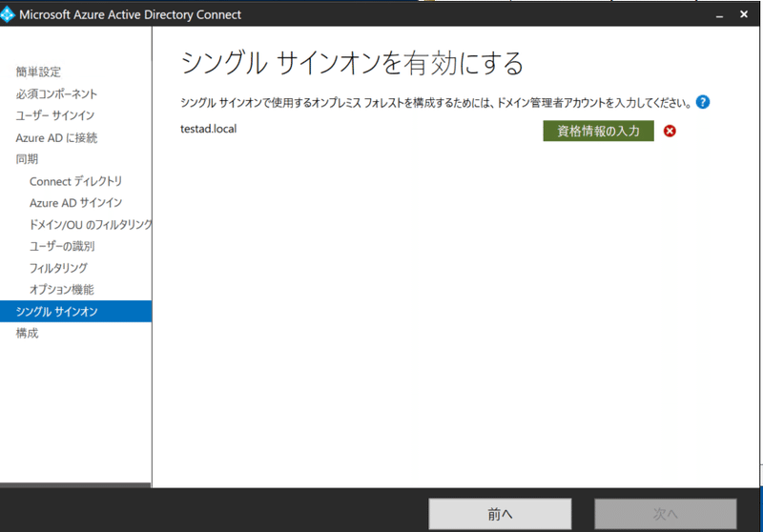Select the highlighted シングル サインオン step
763x532 pixels.
pyautogui.click(x=76, y=311)
